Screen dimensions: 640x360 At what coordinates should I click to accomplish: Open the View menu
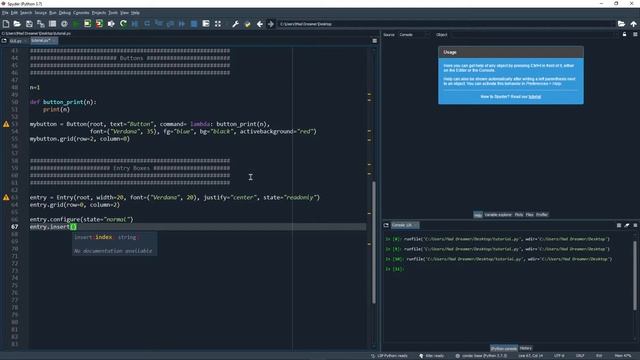(x=124, y=13)
